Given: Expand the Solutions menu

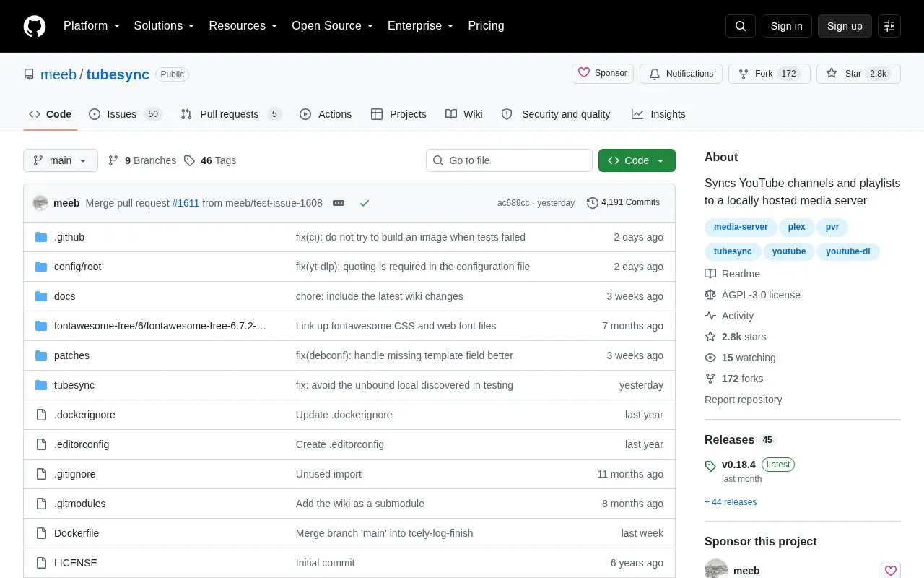Looking at the screenshot, I should 164,26.
